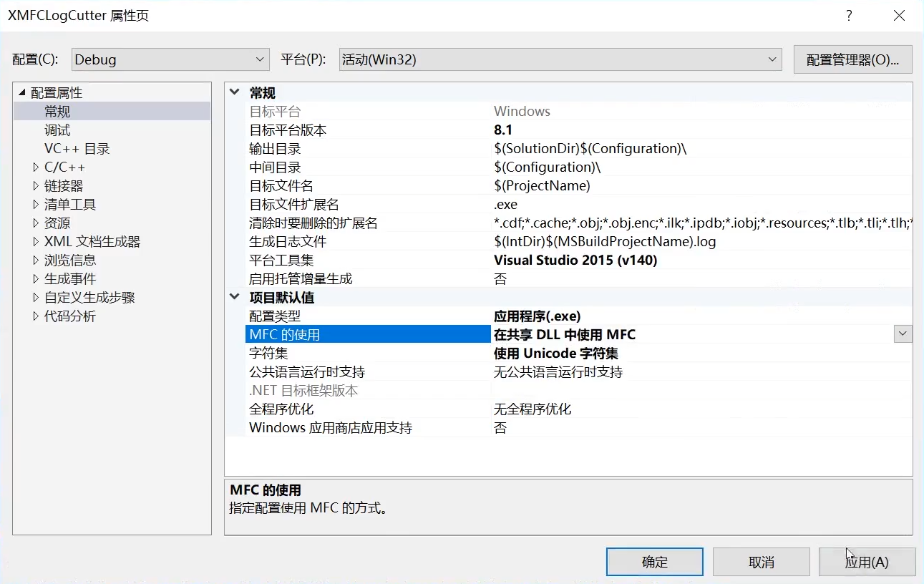Click the 在共享 DLL 中使用 MFC value
Screen dimensions: 924x584
[x=565, y=334]
